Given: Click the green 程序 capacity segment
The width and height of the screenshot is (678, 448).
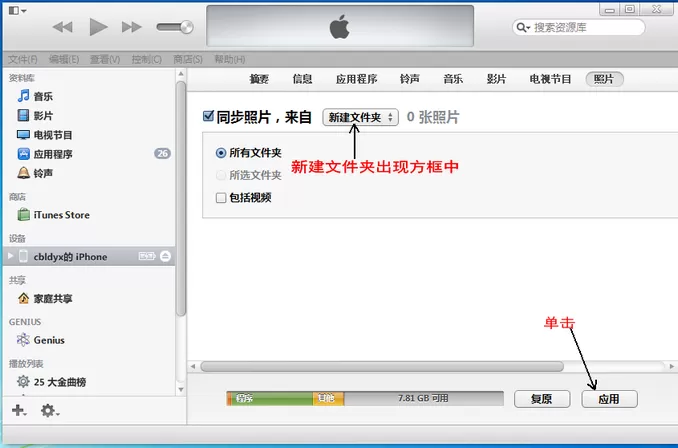Looking at the screenshot, I should (x=272, y=398).
